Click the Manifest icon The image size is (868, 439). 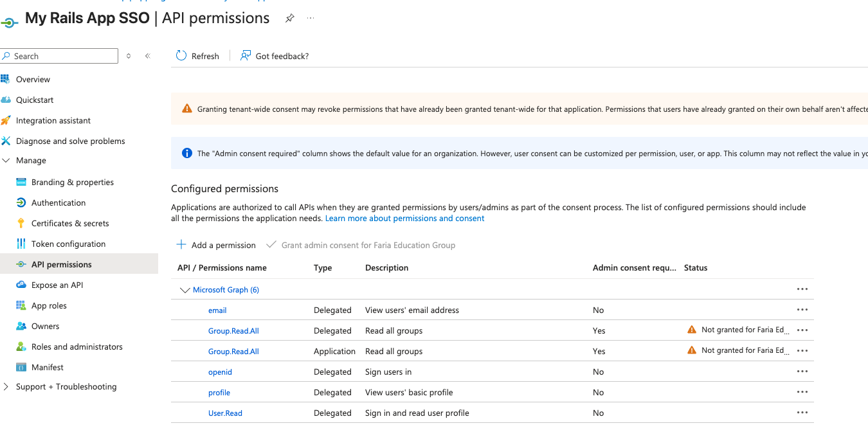[x=21, y=367]
